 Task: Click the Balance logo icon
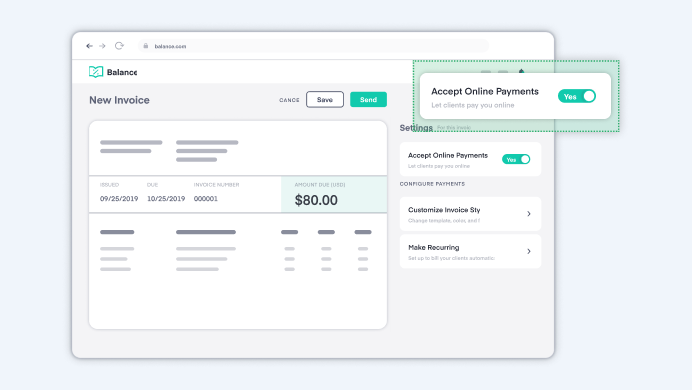click(96, 72)
